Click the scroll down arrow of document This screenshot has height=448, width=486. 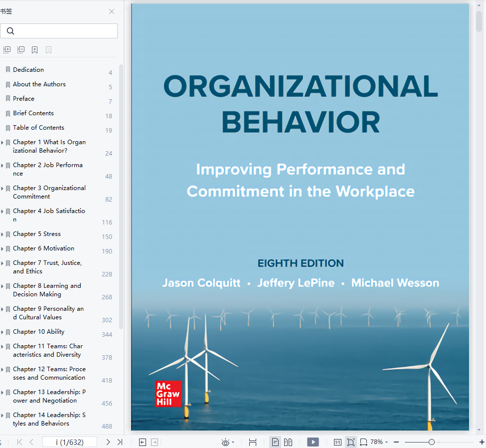tap(479, 430)
